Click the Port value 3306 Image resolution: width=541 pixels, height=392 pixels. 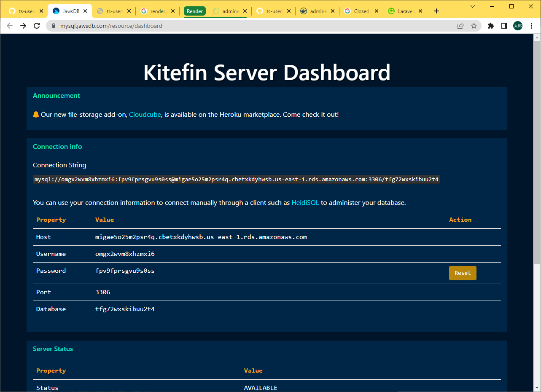pyautogui.click(x=103, y=292)
